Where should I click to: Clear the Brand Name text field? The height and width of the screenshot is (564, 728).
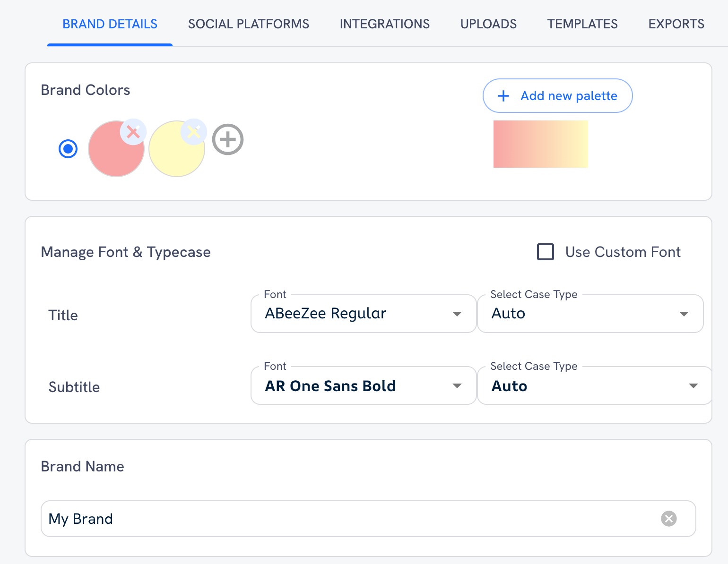(x=668, y=518)
